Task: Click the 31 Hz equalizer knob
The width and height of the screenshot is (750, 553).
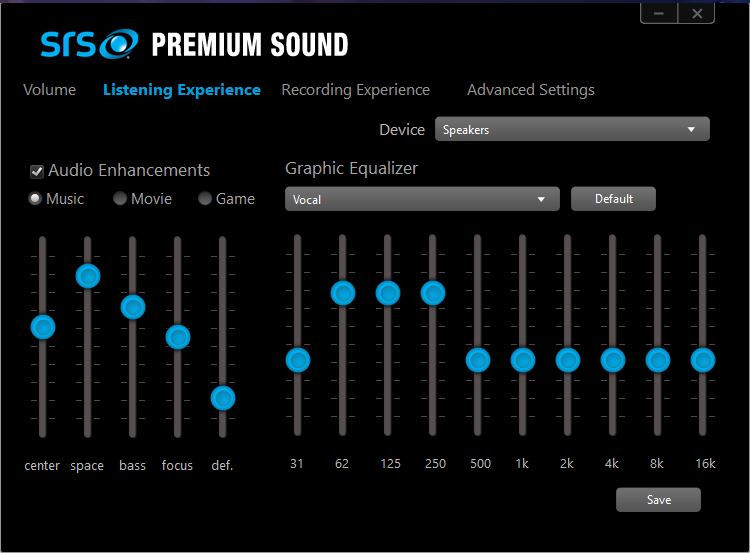Action: [298, 360]
